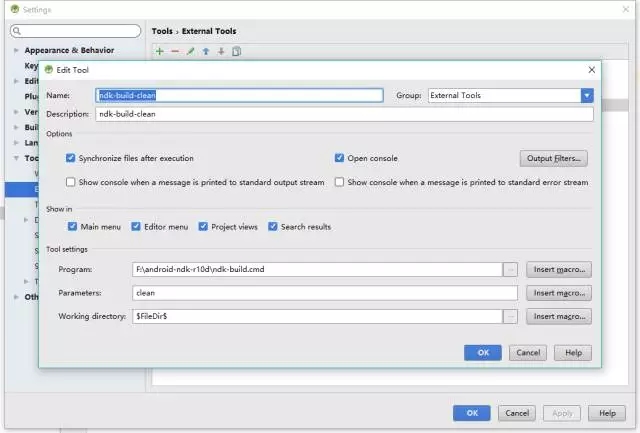Close the Settings window

pyautogui.click(x=626, y=9)
